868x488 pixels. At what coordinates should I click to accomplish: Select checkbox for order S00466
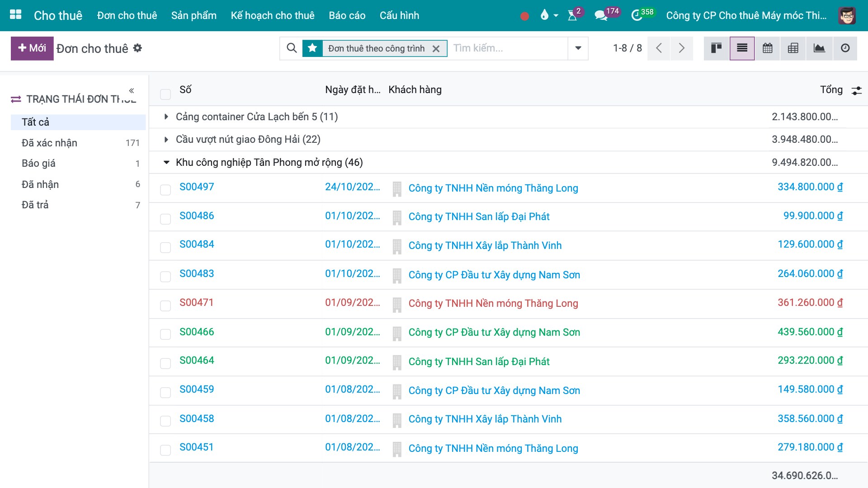coord(165,334)
